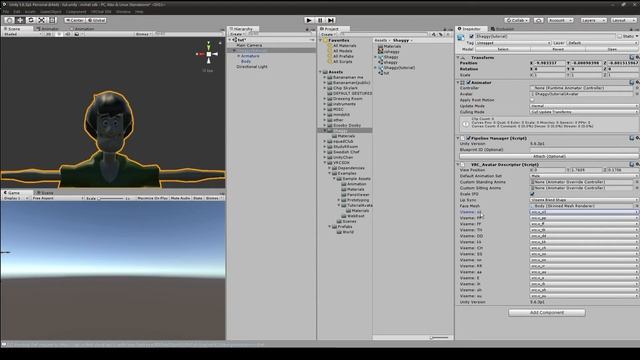Select the Scale tool in toolbar

coord(42,20)
